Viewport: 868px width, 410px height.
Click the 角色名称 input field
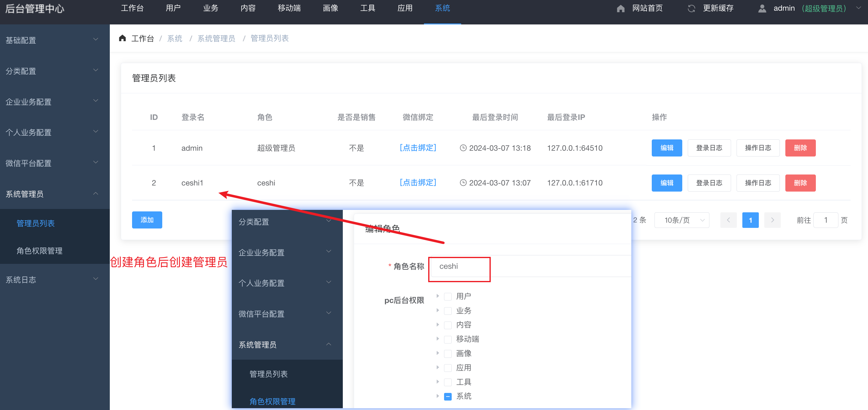click(531, 266)
